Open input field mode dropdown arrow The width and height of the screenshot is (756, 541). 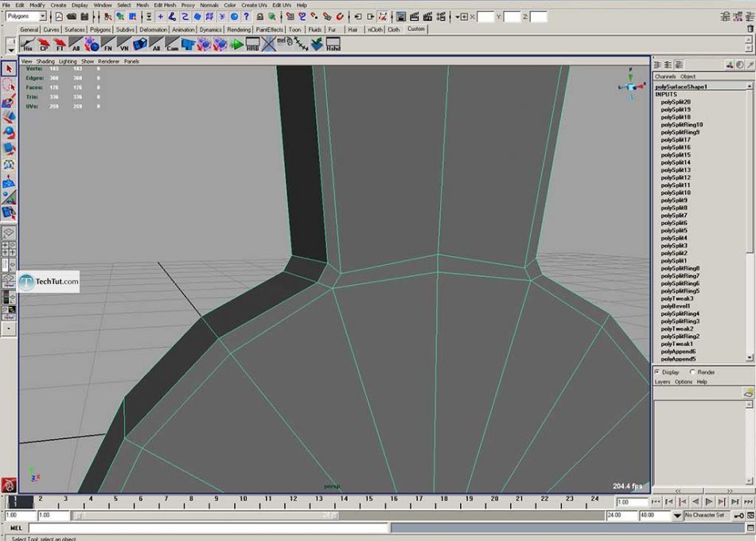point(458,17)
